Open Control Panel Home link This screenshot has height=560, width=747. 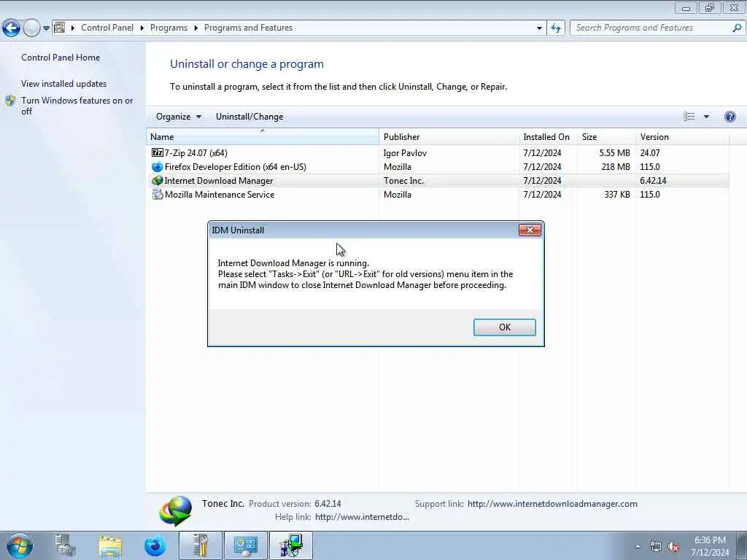(x=61, y=58)
